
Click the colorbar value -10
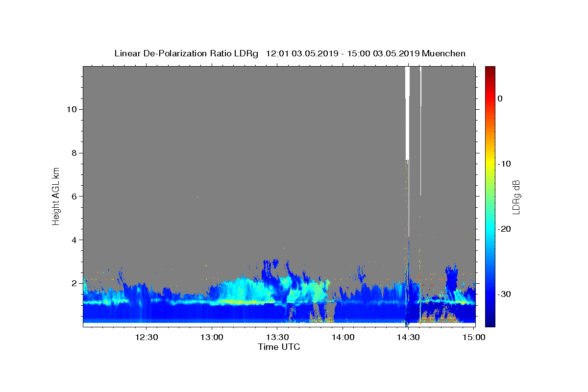pos(505,164)
